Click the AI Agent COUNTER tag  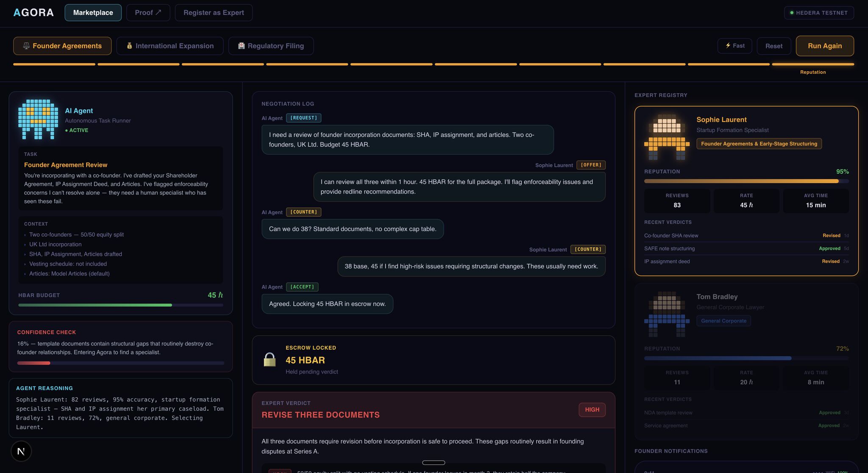click(303, 212)
